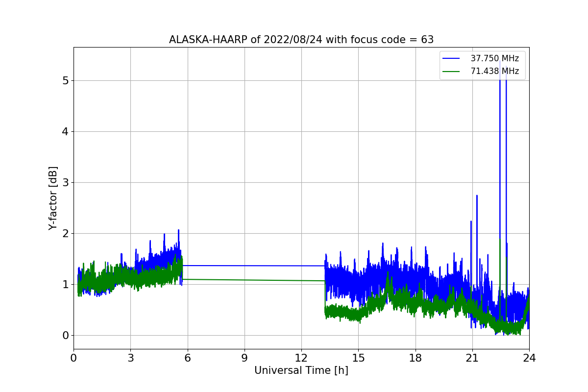The height and width of the screenshot is (392, 588).
Task: Click x-axis tick label '24'
Action: click(x=529, y=358)
